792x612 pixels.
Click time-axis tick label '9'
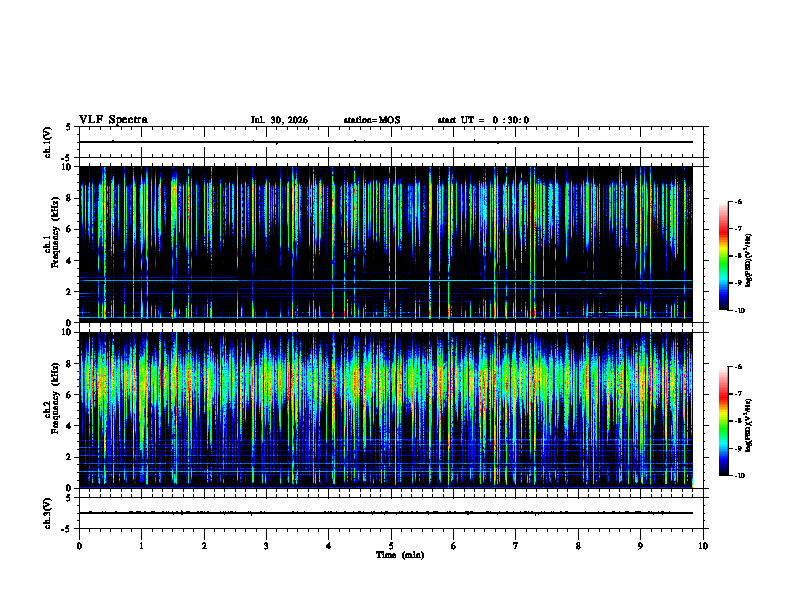(x=640, y=546)
